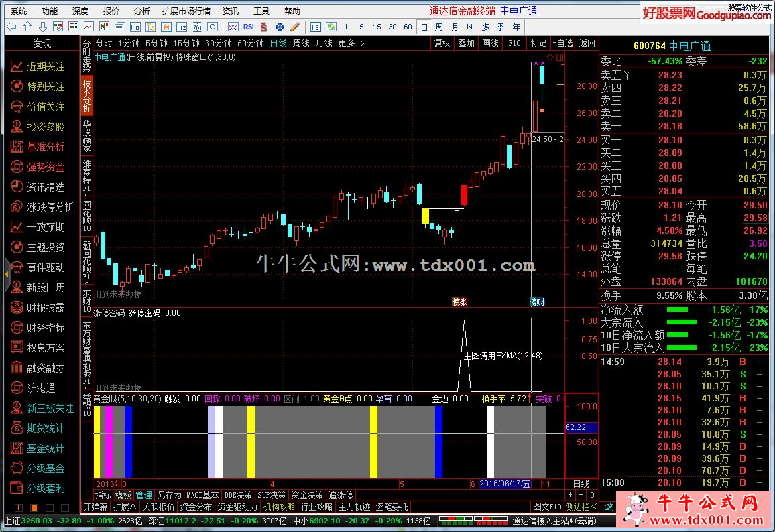The height and width of the screenshot is (532, 775).
Task: Switch to weekly period 周 in toolbar
Action: (x=438, y=27)
